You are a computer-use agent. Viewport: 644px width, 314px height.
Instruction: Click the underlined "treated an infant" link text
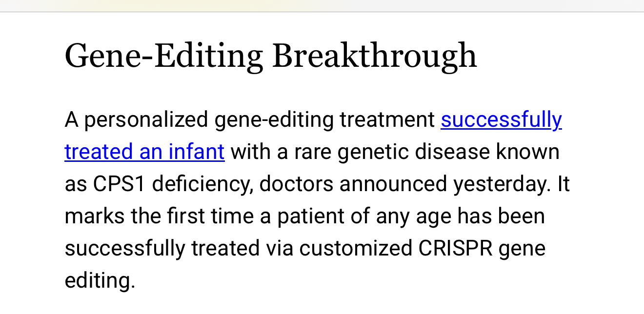coord(144,152)
